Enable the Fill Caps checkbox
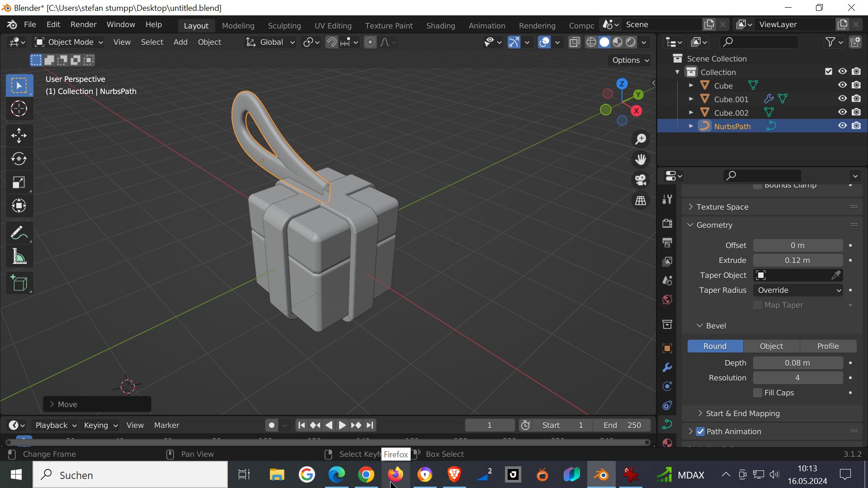 click(758, 393)
